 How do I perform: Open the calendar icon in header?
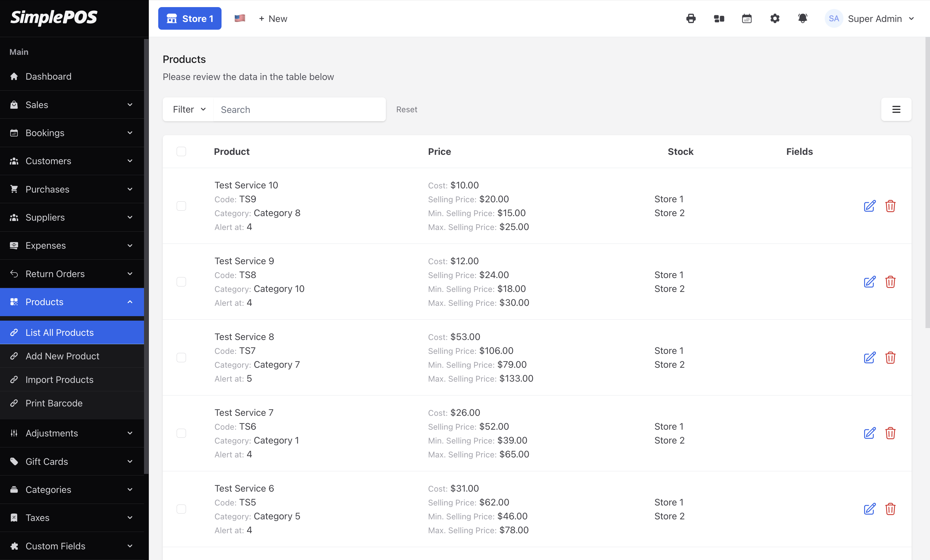pos(747,18)
